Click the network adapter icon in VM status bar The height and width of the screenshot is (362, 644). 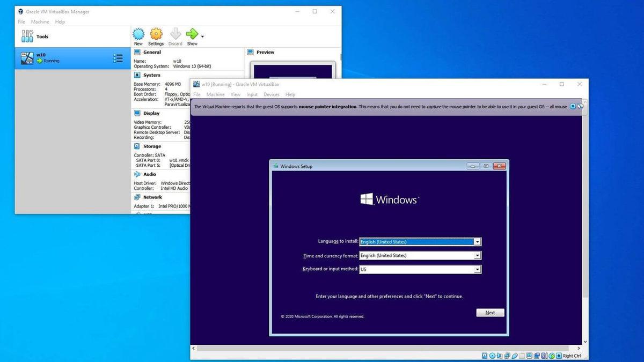pos(506,356)
